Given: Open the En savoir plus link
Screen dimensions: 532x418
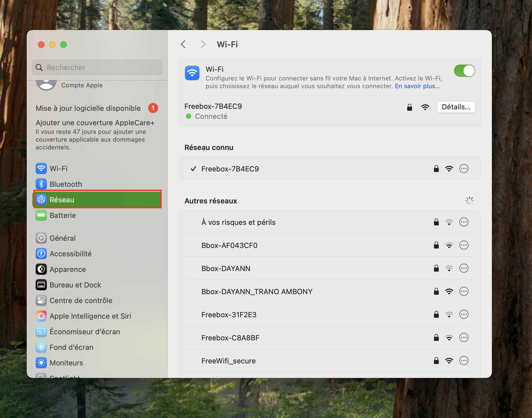Looking at the screenshot, I should coord(417,86).
